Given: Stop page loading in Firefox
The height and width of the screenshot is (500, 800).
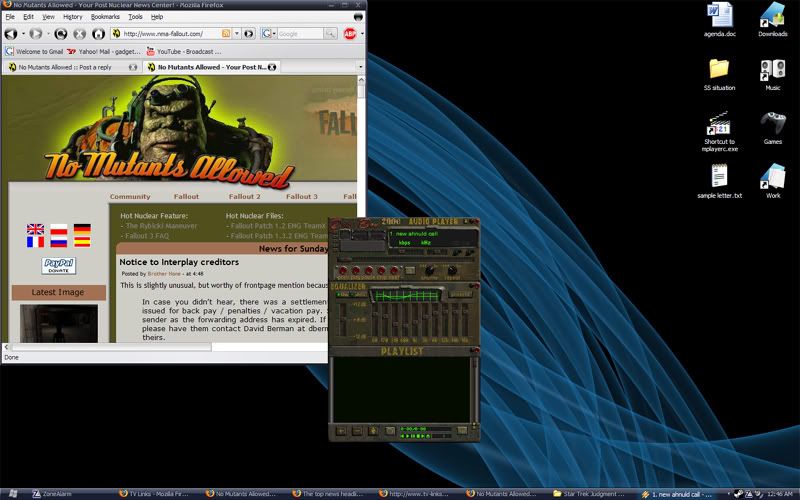Looking at the screenshot, I should click(x=80, y=34).
